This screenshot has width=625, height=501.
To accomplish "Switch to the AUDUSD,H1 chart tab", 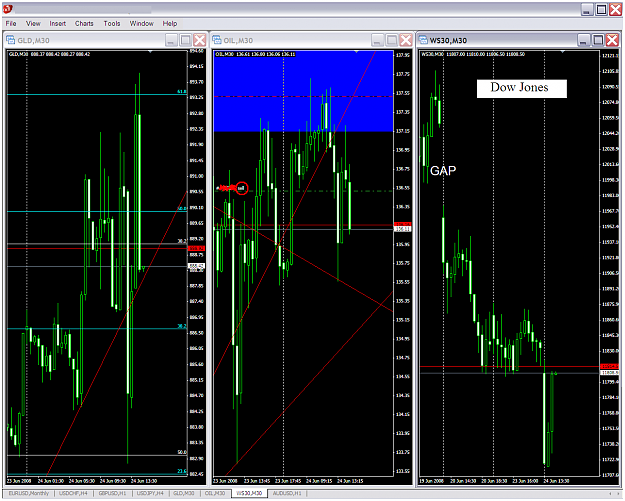I will click(287, 493).
